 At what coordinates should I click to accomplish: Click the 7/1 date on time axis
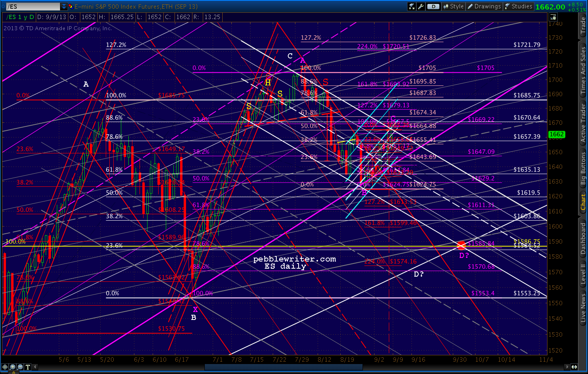pyautogui.click(x=217, y=360)
